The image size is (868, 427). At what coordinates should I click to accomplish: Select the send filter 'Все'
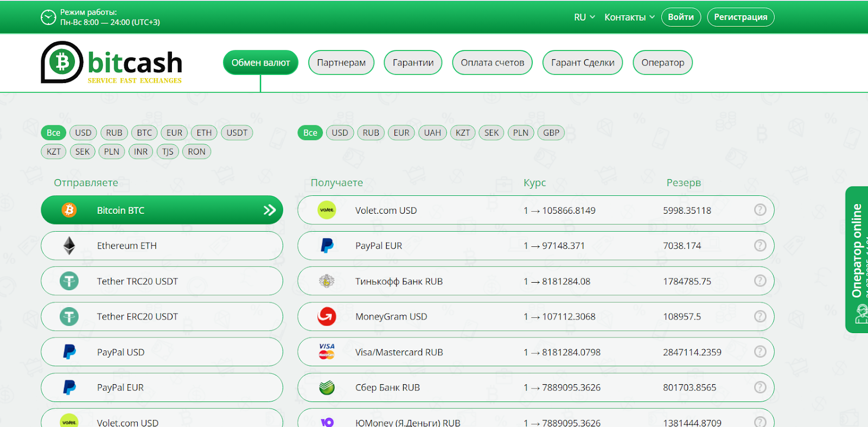click(53, 132)
